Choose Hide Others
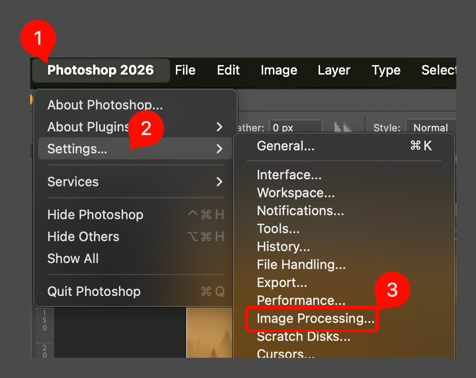Viewport: 476px width, 378px height. [x=135, y=237]
